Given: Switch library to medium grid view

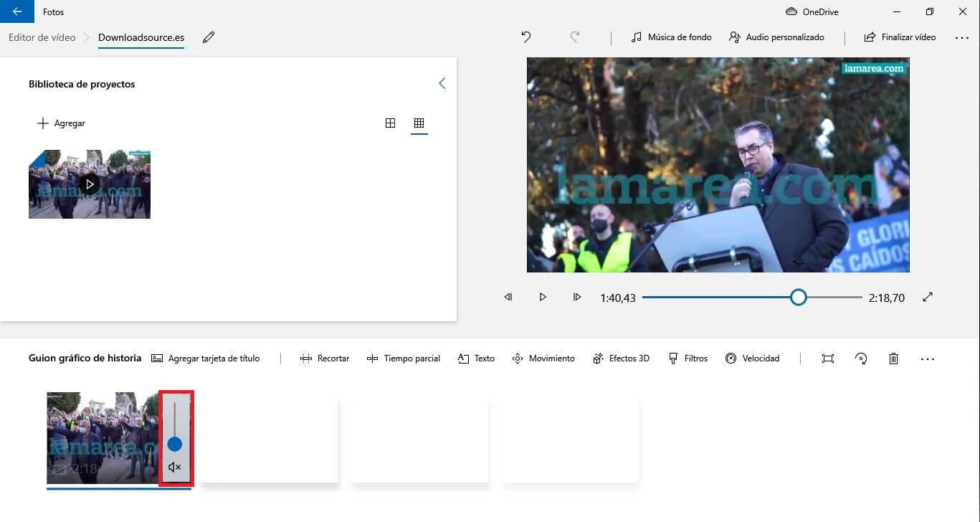Looking at the screenshot, I should click(390, 123).
